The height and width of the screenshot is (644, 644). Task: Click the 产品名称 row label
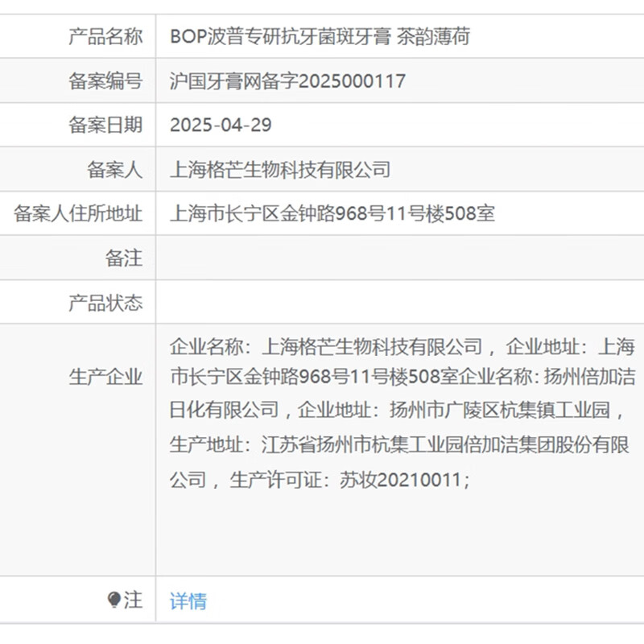point(105,36)
